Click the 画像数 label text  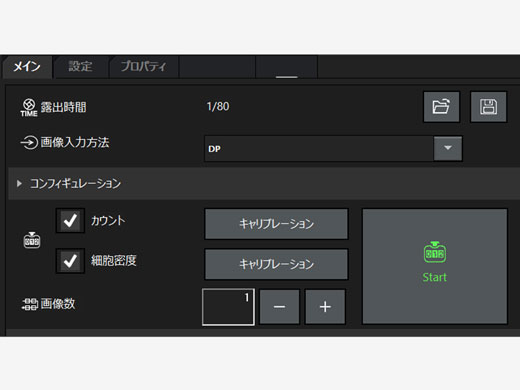pos(58,304)
